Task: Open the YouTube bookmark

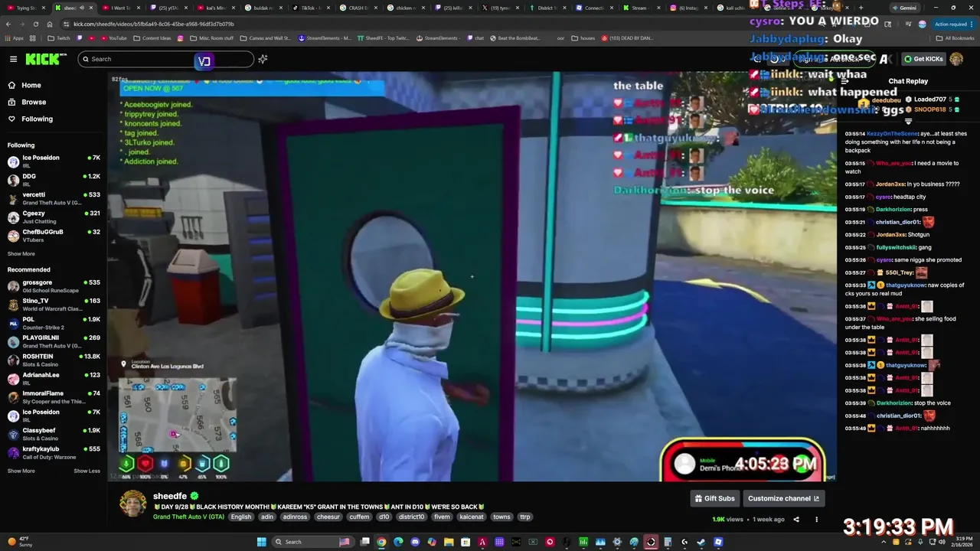Action: point(113,37)
